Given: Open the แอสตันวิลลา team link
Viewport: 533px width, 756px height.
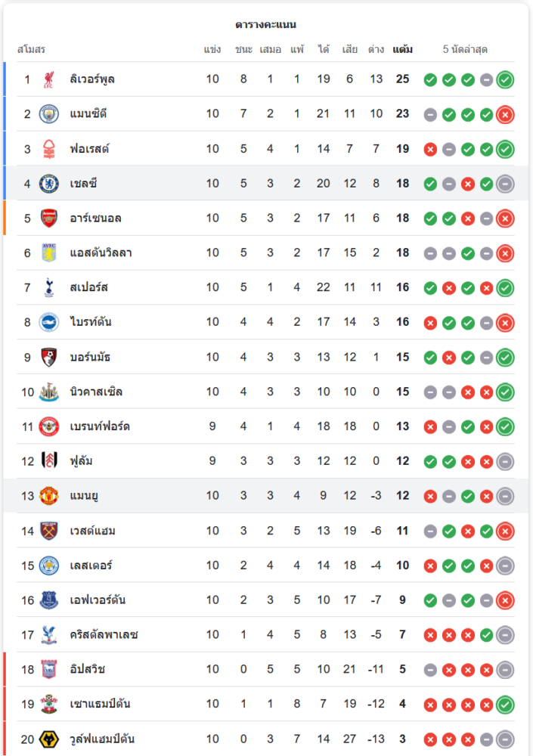Looking at the screenshot, I should pos(101,253).
